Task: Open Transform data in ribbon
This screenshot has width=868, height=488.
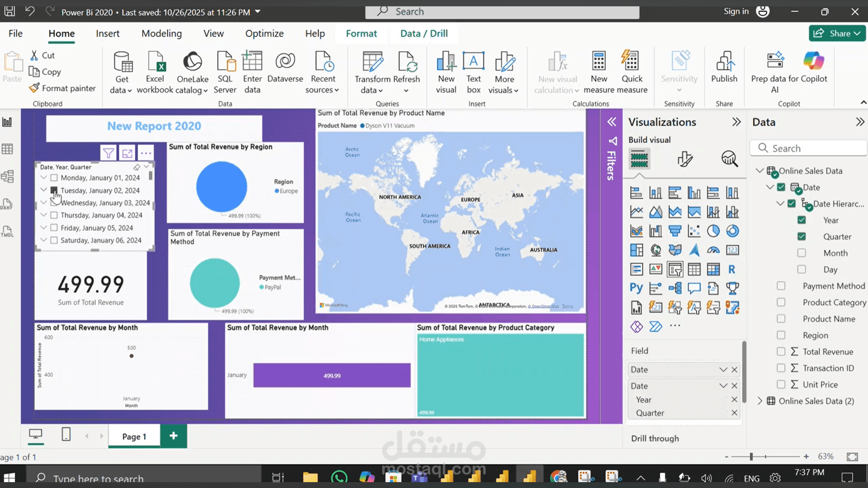Action: point(373,72)
